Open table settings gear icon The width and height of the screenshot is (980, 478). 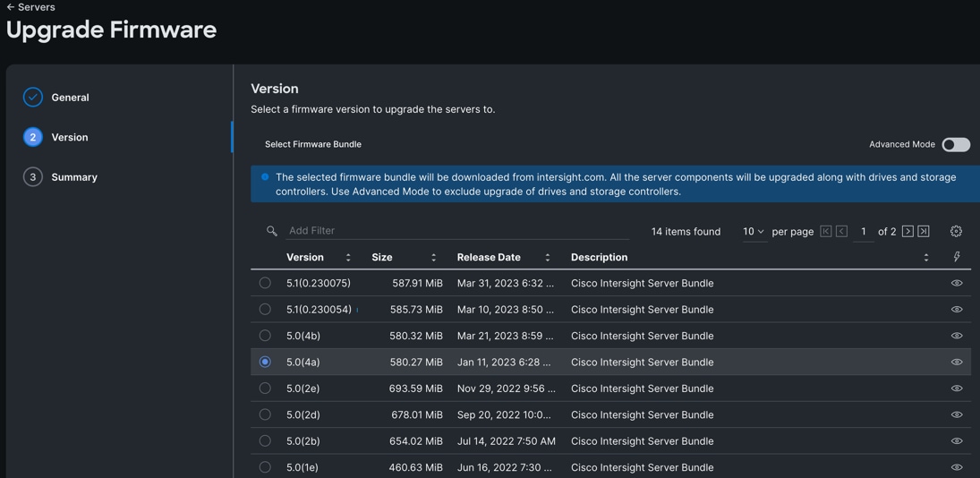[956, 231]
